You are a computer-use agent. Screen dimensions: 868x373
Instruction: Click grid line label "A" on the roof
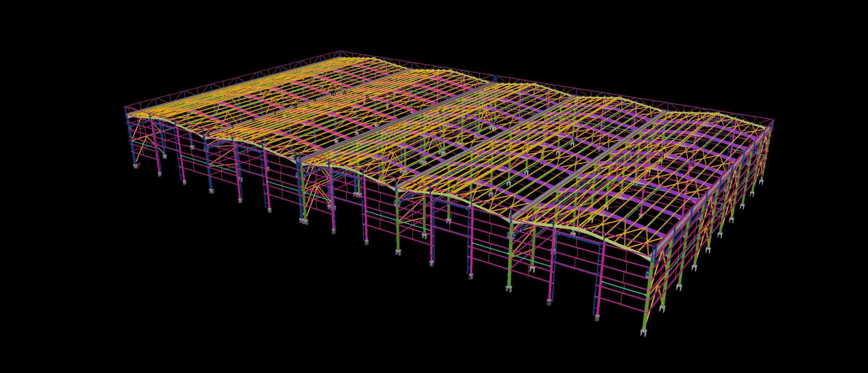tap(345, 93)
